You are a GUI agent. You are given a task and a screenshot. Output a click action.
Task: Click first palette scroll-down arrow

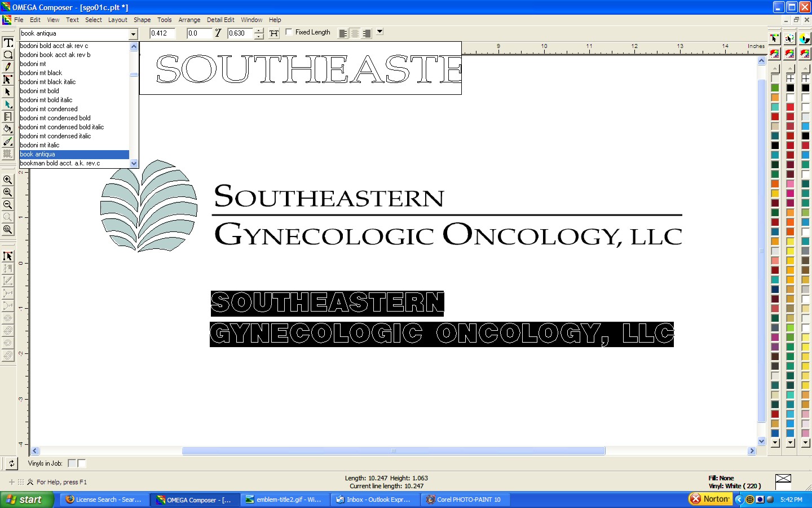click(775, 443)
